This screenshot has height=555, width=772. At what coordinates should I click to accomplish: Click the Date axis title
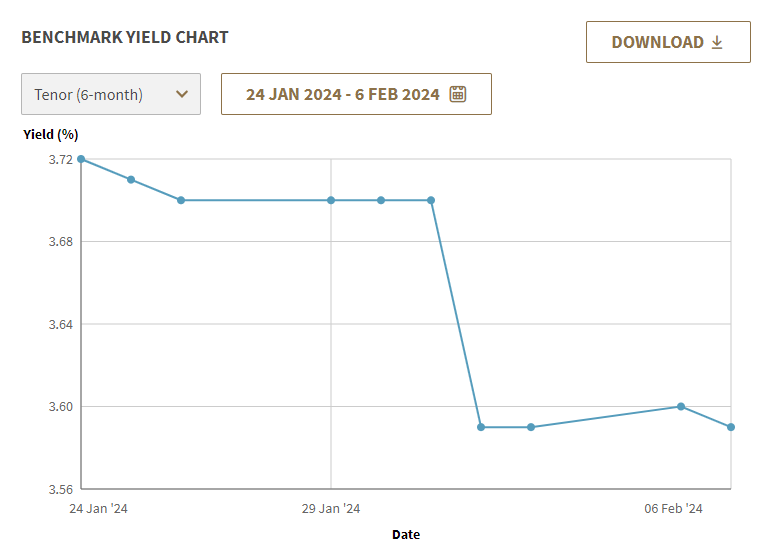point(406,534)
